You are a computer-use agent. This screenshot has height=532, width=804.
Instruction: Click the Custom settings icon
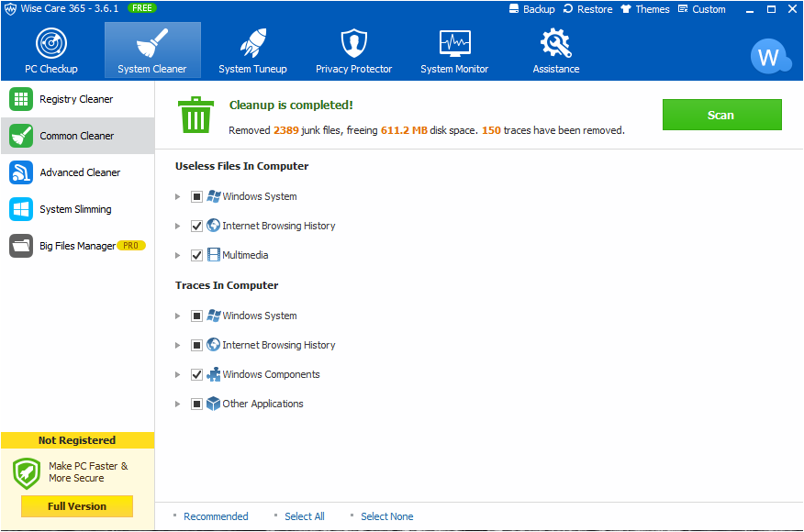click(683, 8)
